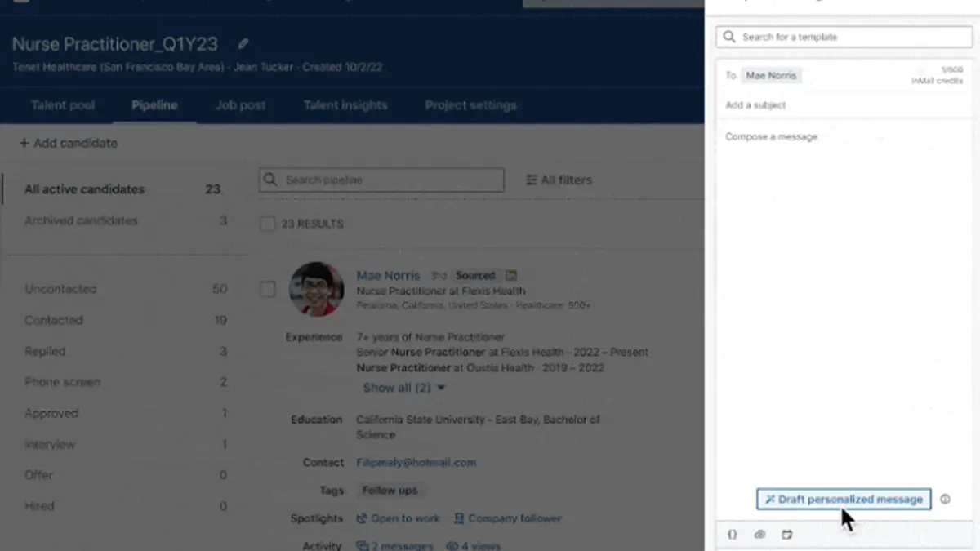The height and width of the screenshot is (551, 980).
Task: Click the messages icon in Activity row
Action: pyautogui.click(x=362, y=546)
